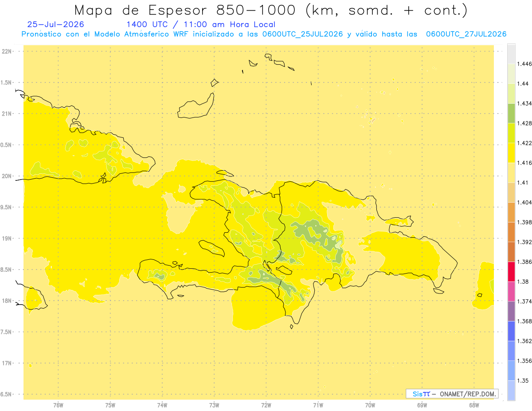Click the "75W" longitude label
532x411 pixels.
(x=110, y=405)
